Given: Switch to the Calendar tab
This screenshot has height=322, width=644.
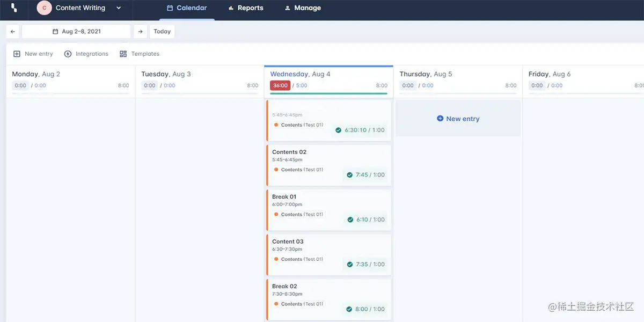Looking at the screenshot, I should point(187,8).
